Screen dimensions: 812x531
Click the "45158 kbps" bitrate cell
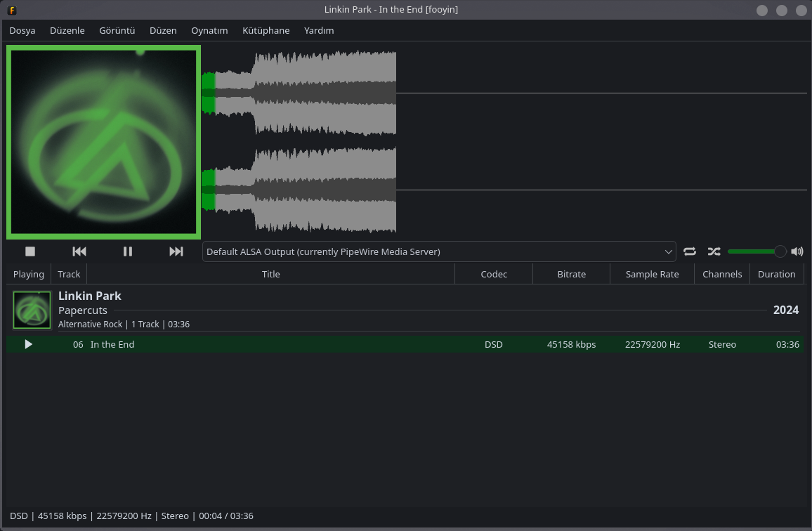571,344
